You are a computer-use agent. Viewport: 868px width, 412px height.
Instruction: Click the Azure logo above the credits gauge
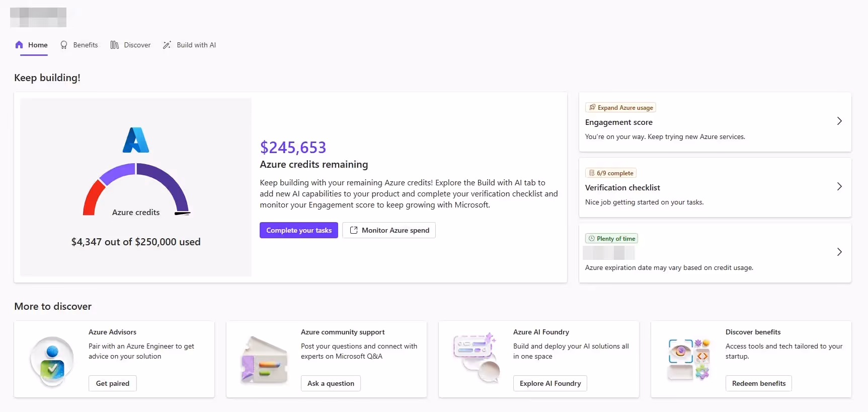click(135, 141)
